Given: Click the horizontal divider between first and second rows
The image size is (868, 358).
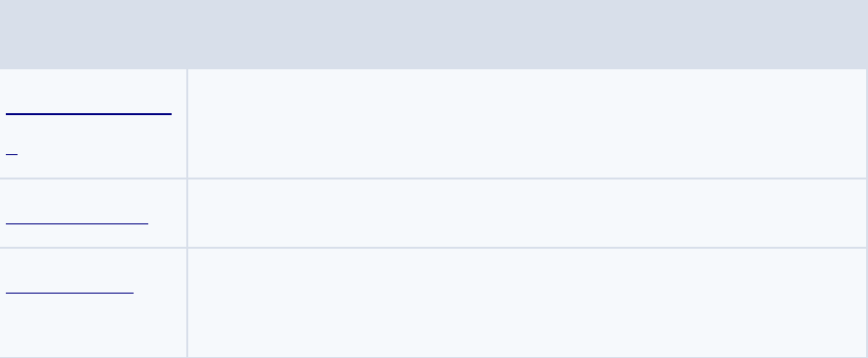Looking at the screenshot, I should [x=434, y=179].
